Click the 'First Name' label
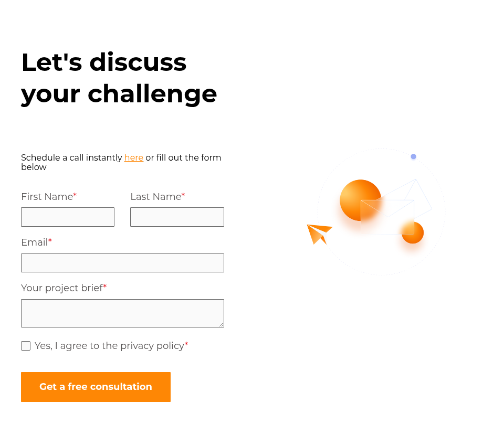This screenshot has width=504, height=423. pyautogui.click(x=47, y=197)
